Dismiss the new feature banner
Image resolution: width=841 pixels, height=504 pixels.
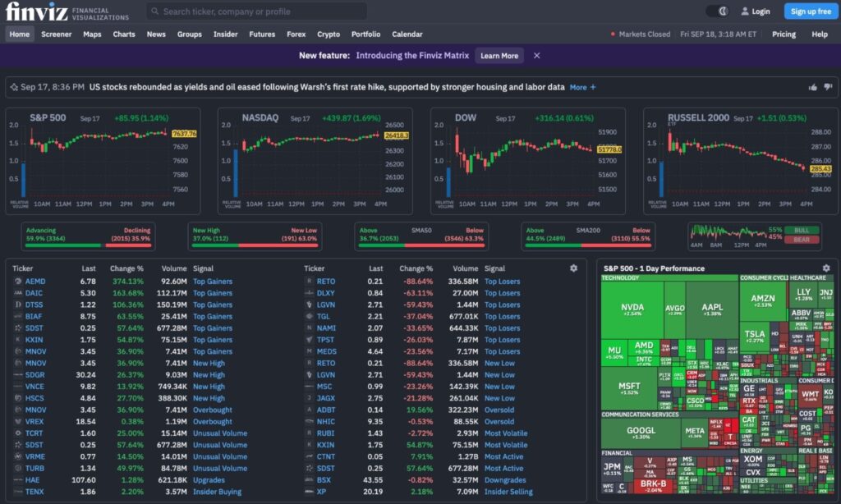click(536, 55)
